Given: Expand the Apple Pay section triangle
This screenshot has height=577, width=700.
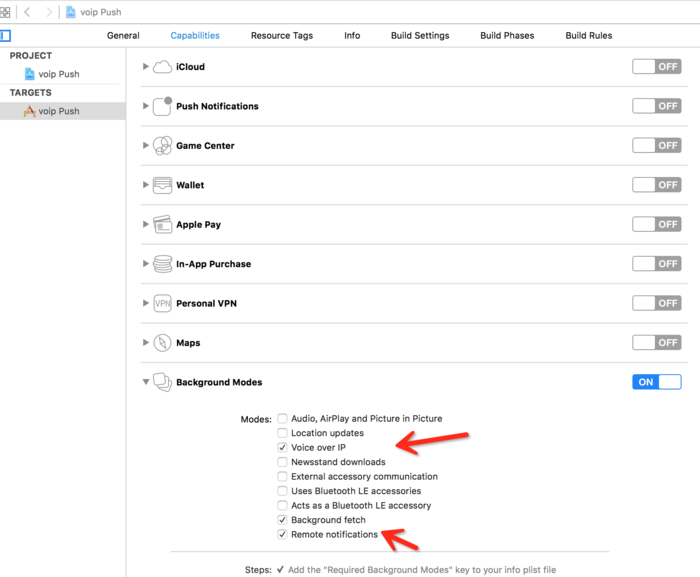Looking at the screenshot, I should (x=146, y=224).
